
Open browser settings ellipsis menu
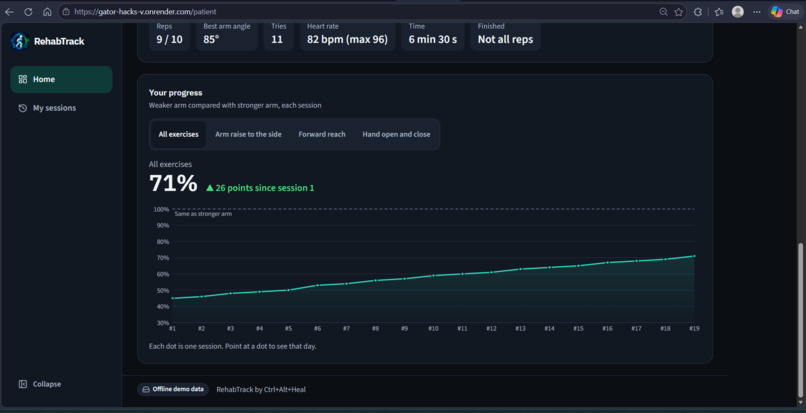(x=757, y=12)
